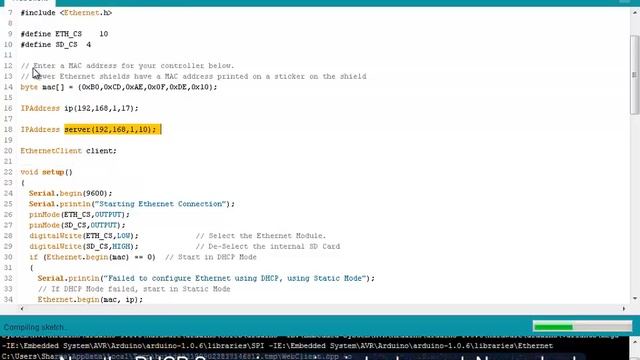This screenshot has height=360, width=640.
Task: Click the vertical scrollbar thumb of the code editor
Action: 634,75
